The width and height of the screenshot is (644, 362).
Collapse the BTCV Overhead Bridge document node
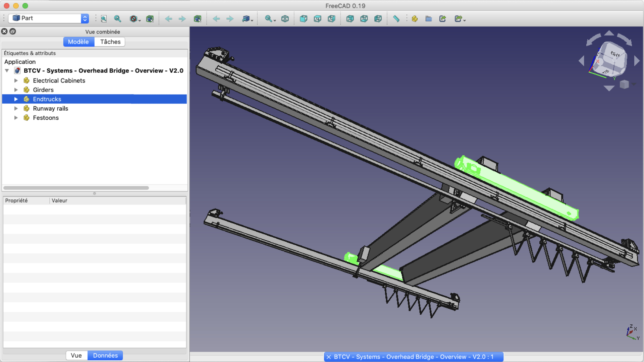tap(7, 71)
